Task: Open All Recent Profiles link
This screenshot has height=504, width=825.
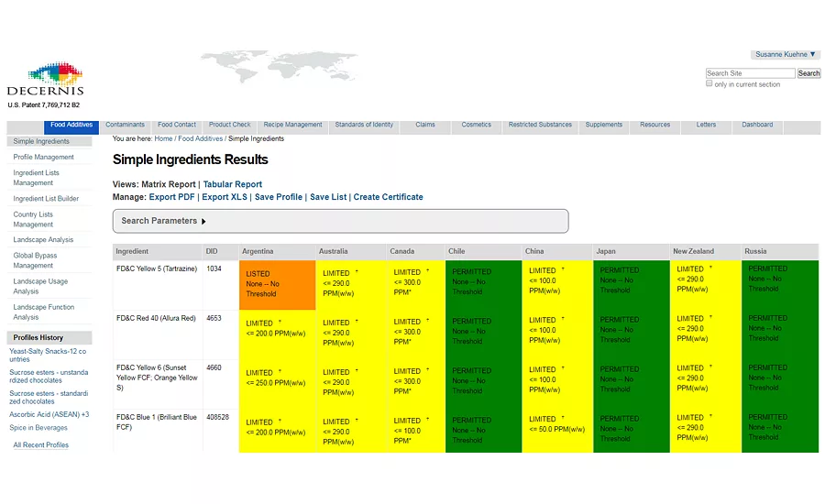Action: pos(41,445)
